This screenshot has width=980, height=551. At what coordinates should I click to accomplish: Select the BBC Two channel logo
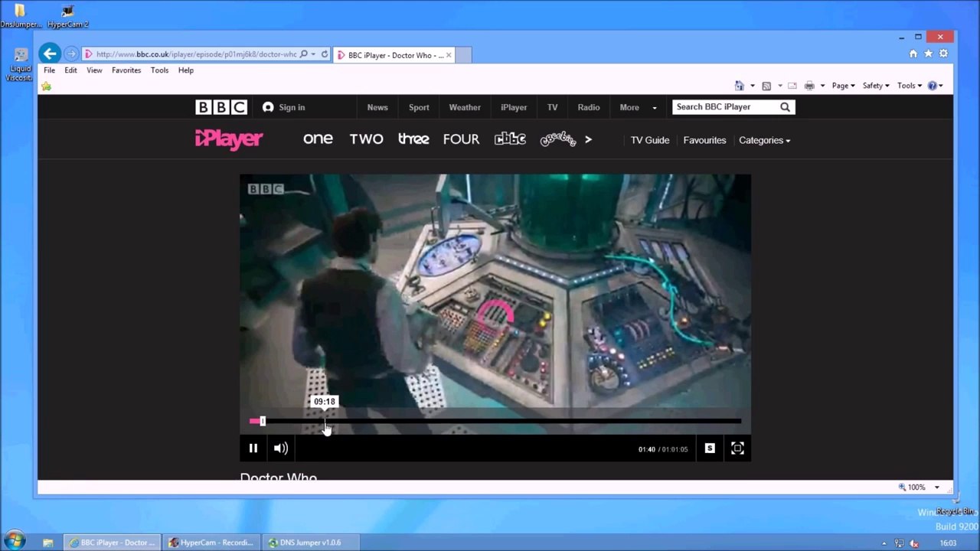[366, 139]
